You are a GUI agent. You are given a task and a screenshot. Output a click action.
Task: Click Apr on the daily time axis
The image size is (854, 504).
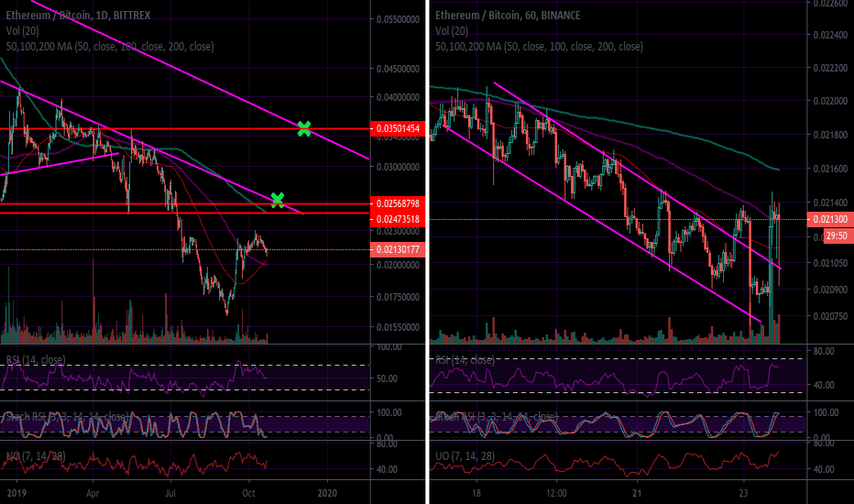pyautogui.click(x=93, y=493)
